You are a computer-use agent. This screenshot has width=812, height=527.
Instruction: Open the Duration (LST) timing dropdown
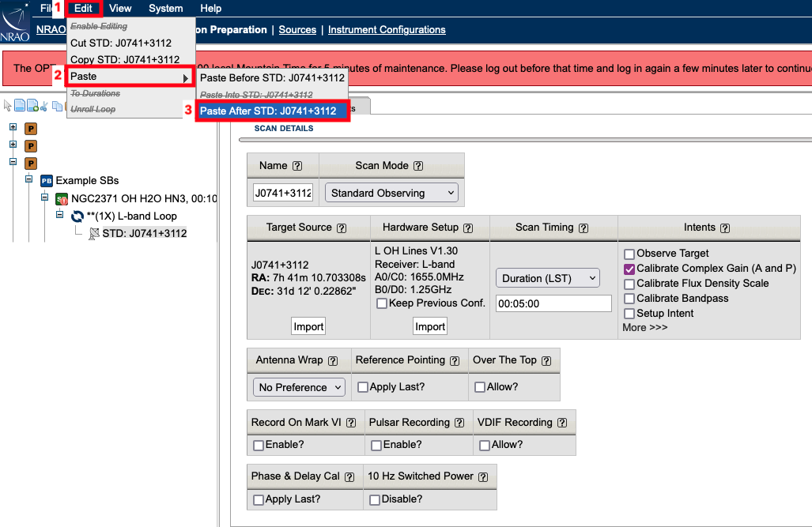[x=547, y=278]
